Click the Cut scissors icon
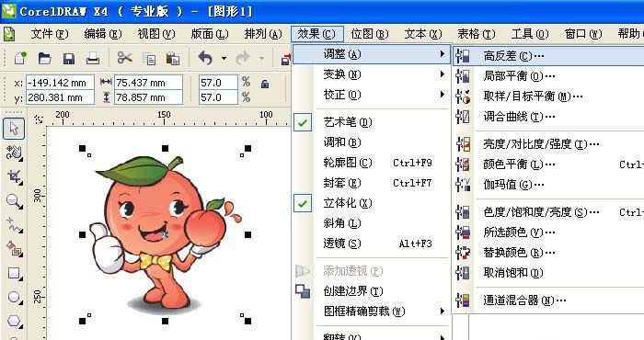 tap(124, 58)
